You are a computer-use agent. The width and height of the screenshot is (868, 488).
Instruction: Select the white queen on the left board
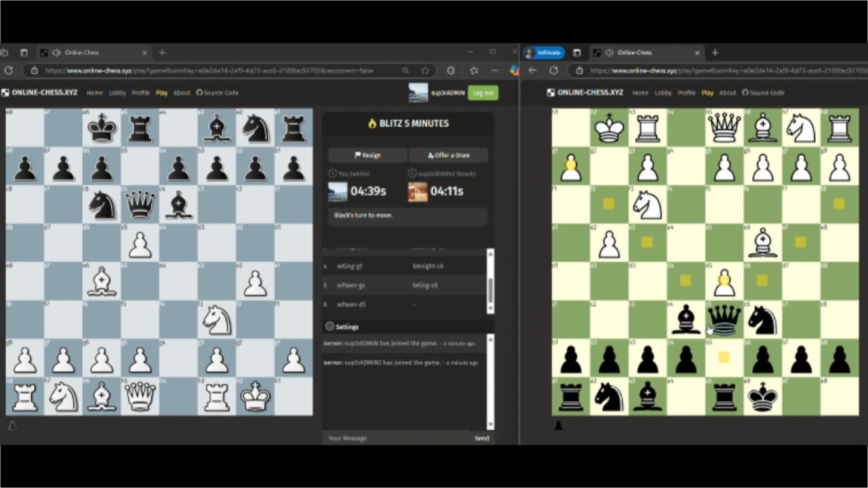[140, 396]
